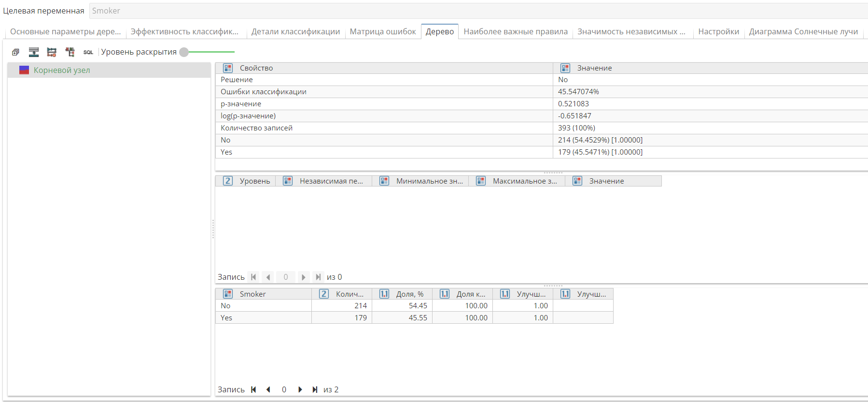
Task: Switch to Настройки tab
Action: pyautogui.click(x=718, y=31)
